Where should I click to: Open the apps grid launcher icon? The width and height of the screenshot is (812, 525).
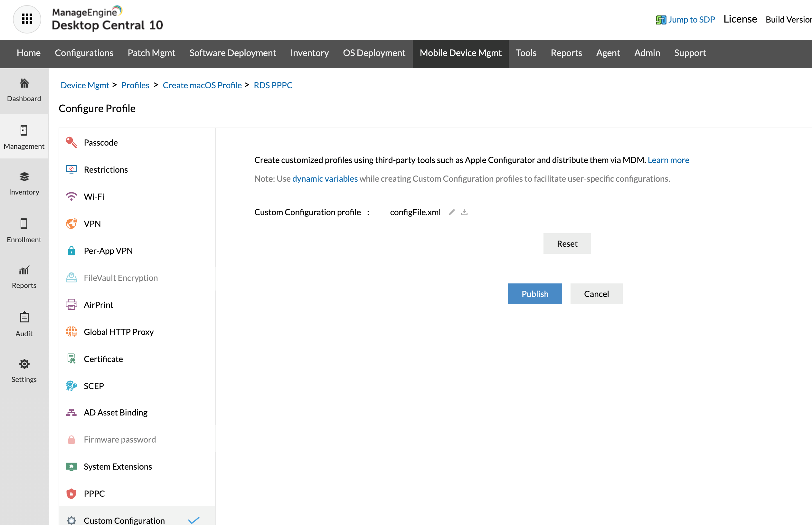coord(27,19)
